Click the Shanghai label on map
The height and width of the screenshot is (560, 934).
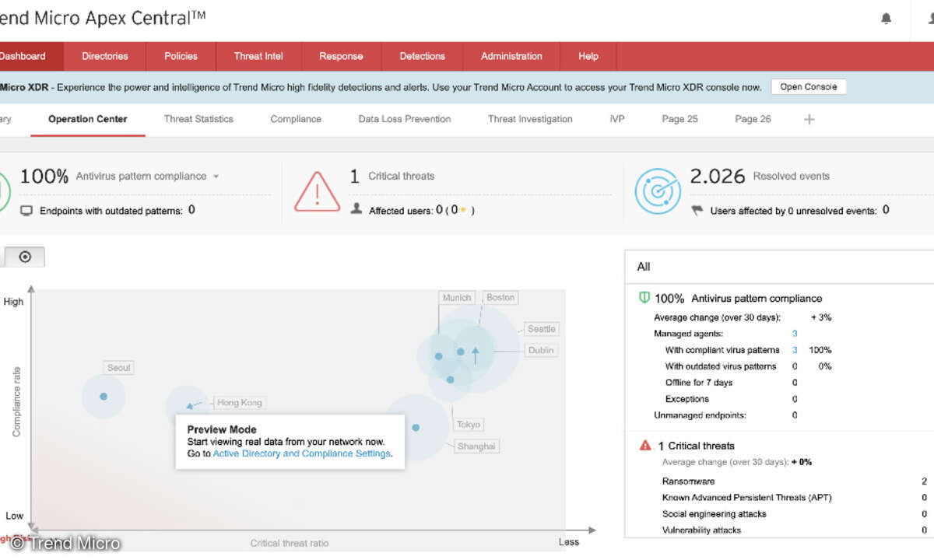476,446
